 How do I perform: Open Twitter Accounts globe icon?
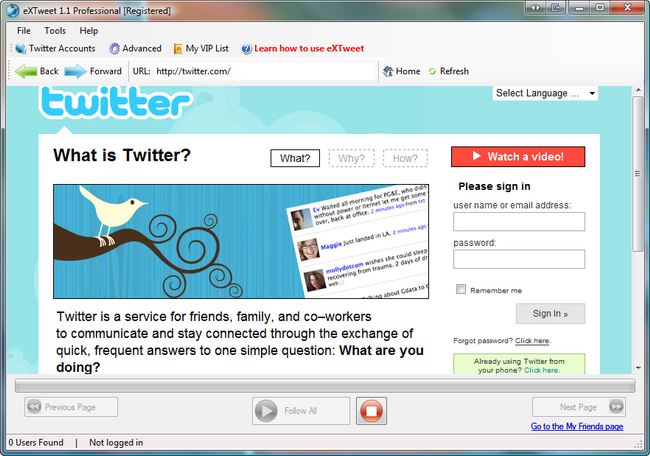21,49
